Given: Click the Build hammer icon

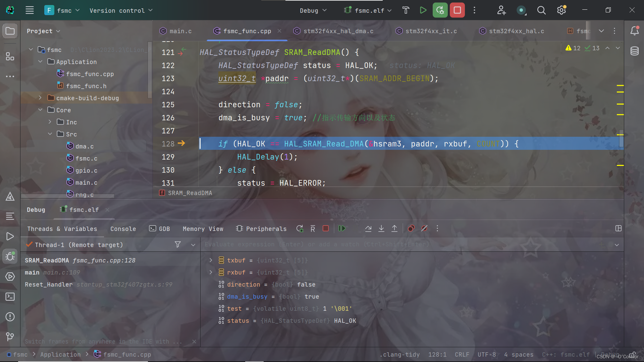Looking at the screenshot, I should click(x=406, y=10).
